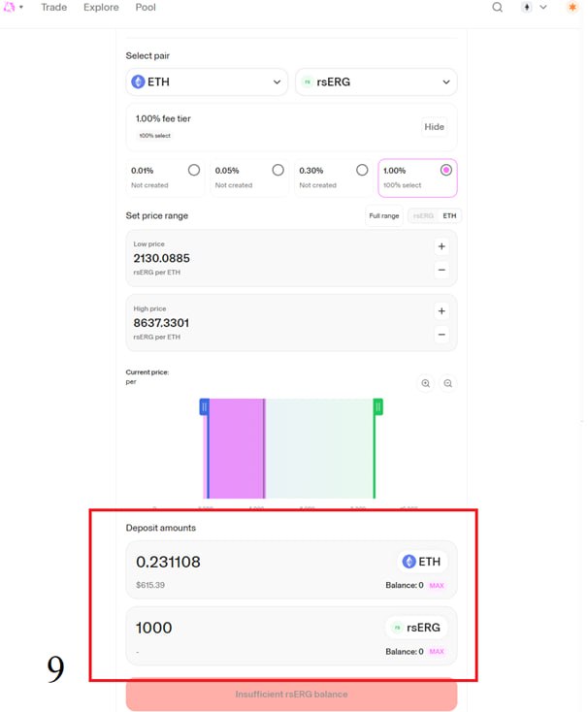Zoom in on the price chart
The image size is (588, 712).
(x=426, y=383)
